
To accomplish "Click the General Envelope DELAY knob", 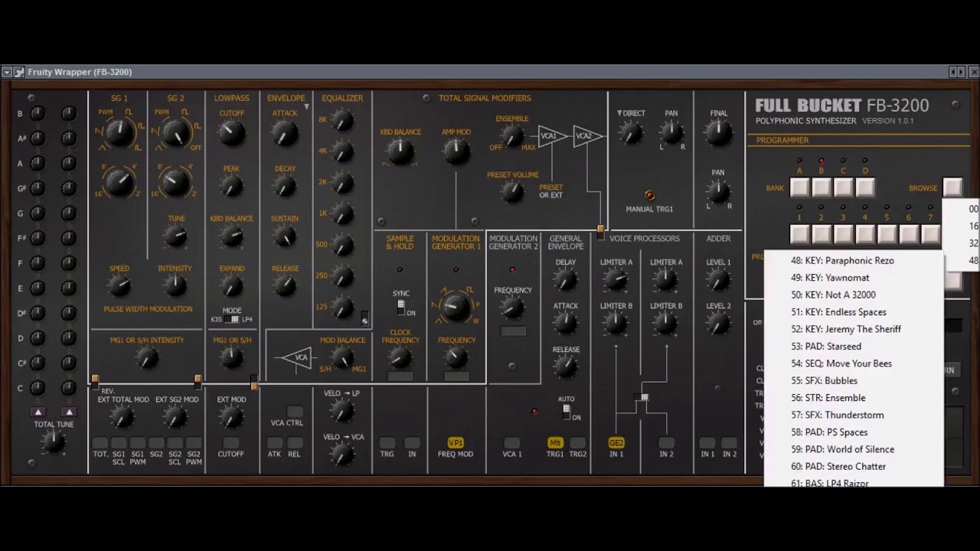I will pos(566,281).
